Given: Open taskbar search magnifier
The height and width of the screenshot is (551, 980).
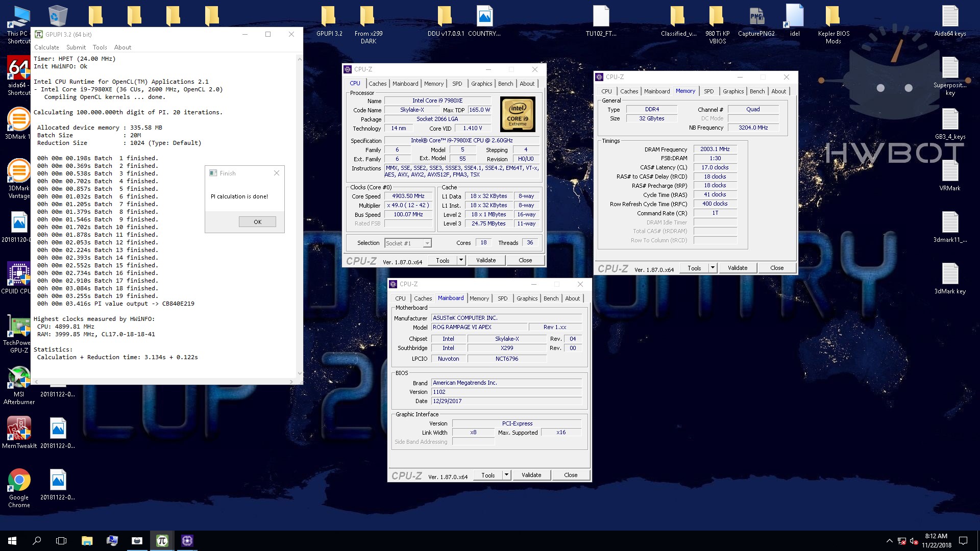Looking at the screenshot, I should [x=37, y=541].
